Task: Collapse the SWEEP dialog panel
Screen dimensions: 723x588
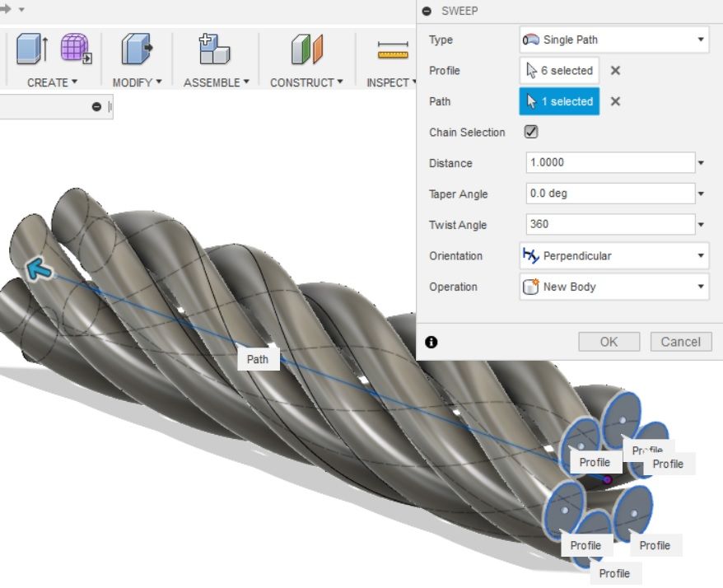Action: pyautogui.click(x=427, y=11)
